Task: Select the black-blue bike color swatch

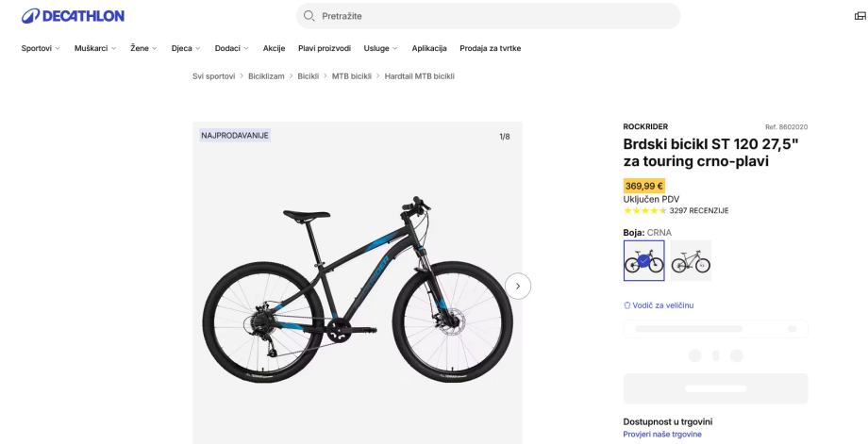Action: (643, 261)
